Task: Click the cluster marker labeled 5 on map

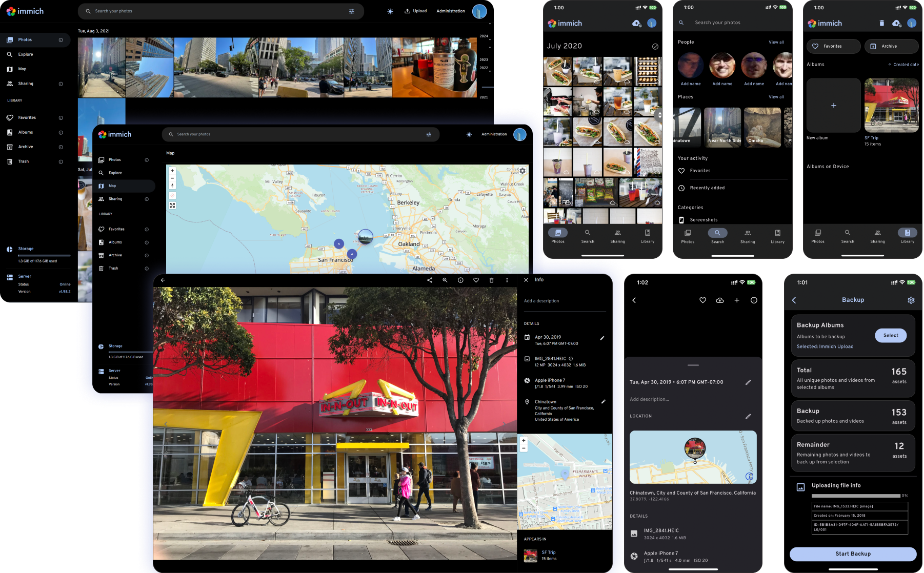Action: point(339,244)
